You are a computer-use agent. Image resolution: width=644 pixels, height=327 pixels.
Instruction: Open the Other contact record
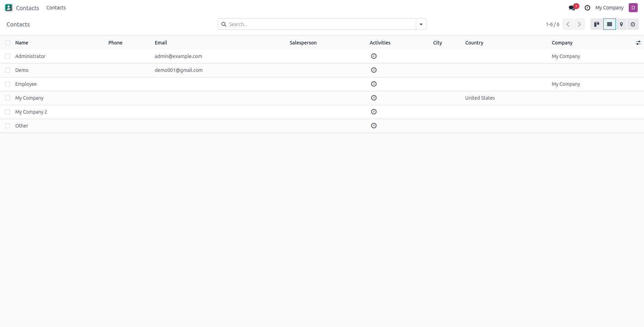pos(22,126)
